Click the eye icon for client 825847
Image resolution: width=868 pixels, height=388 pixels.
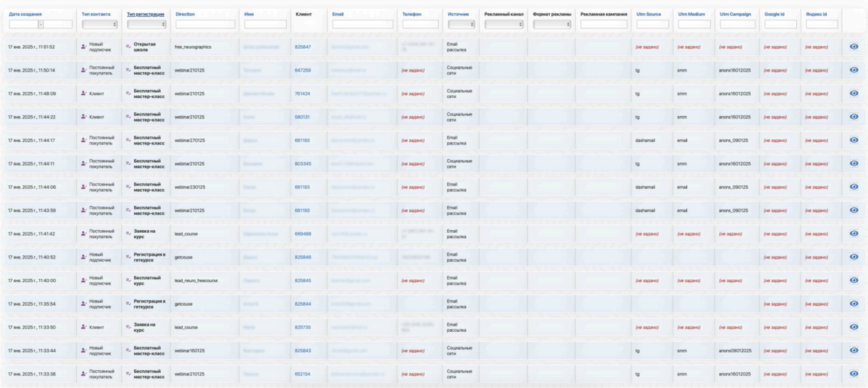[853, 47]
